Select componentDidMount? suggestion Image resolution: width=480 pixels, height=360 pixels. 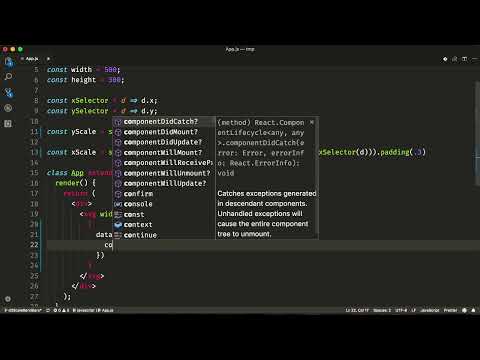[164, 132]
